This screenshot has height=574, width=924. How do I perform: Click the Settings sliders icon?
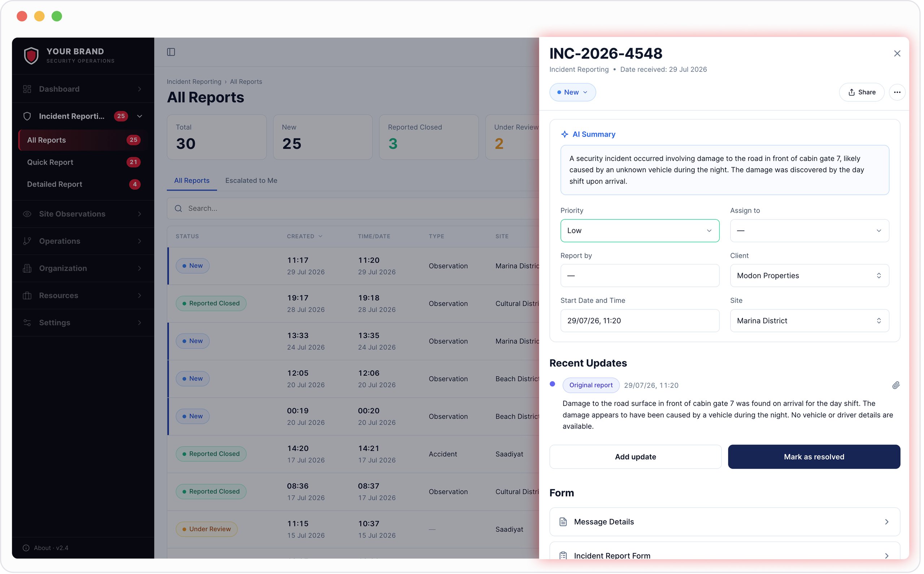pyautogui.click(x=27, y=323)
